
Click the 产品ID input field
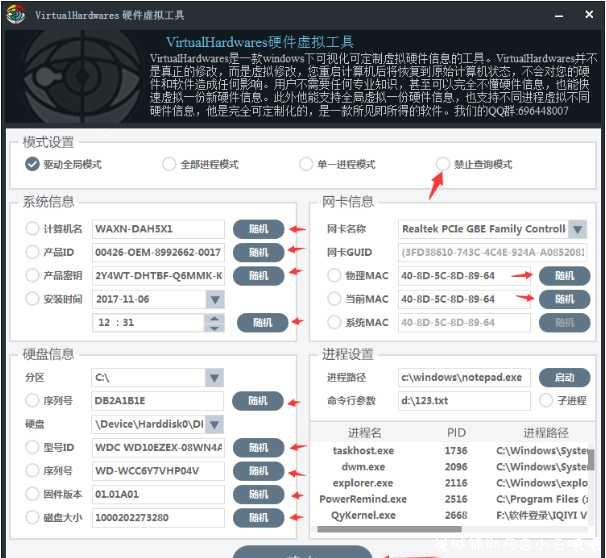point(158,252)
